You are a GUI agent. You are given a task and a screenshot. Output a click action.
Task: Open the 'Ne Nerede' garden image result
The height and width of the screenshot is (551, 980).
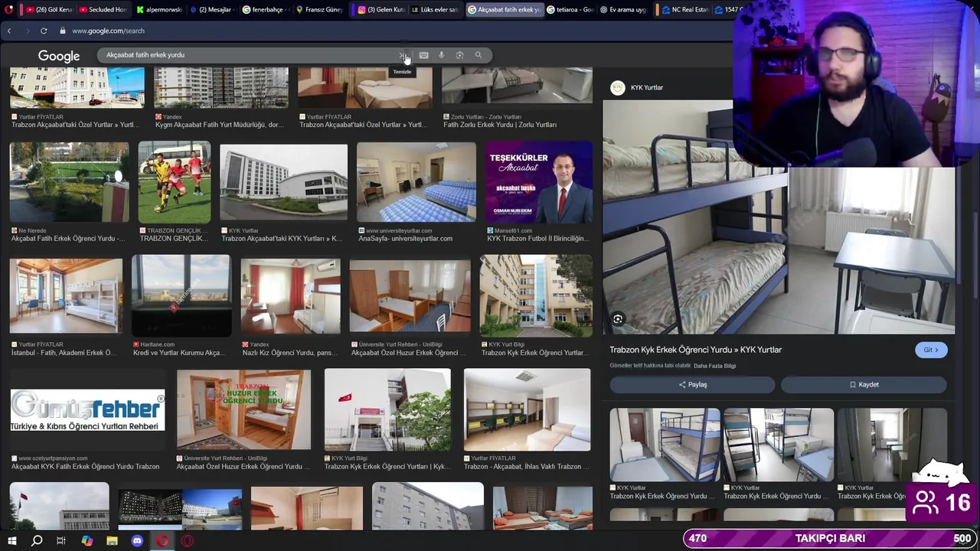tap(69, 182)
